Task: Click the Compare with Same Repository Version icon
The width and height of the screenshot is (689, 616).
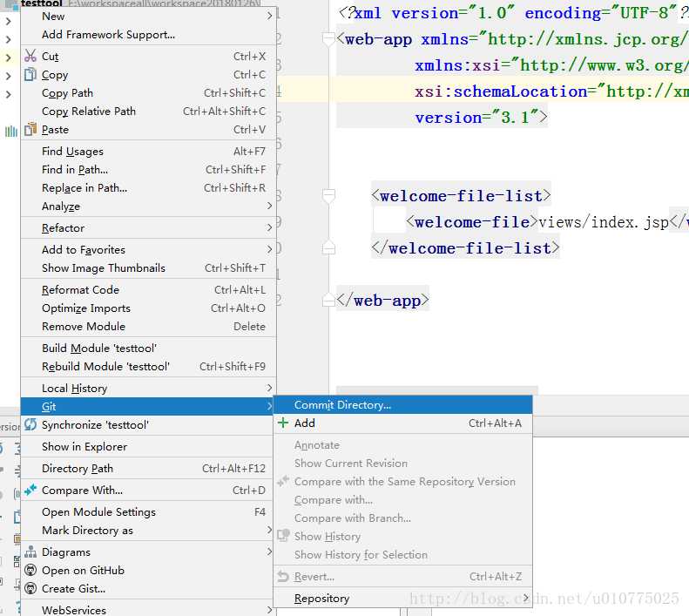Action: [283, 482]
